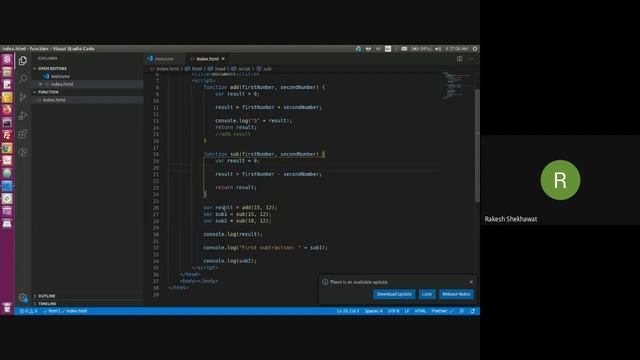This screenshot has height=360, width=640.
Task: Click the Later button
Action: tap(427, 294)
